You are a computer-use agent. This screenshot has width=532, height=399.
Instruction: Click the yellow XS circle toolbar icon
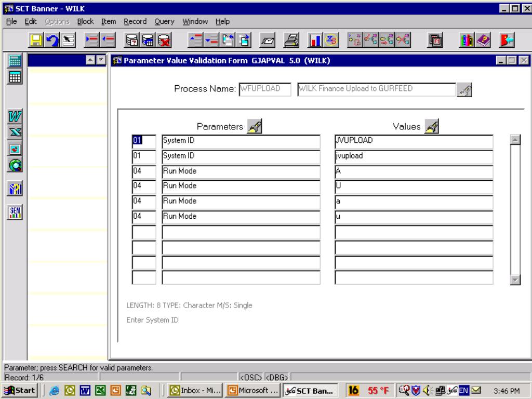coord(331,40)
